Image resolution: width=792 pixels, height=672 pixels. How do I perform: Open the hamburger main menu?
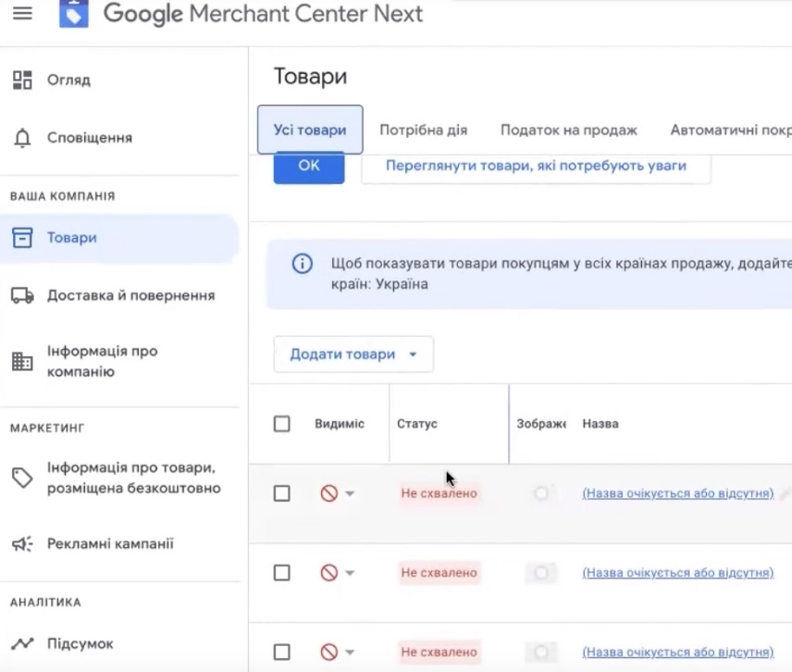click(x=22, y=14)
